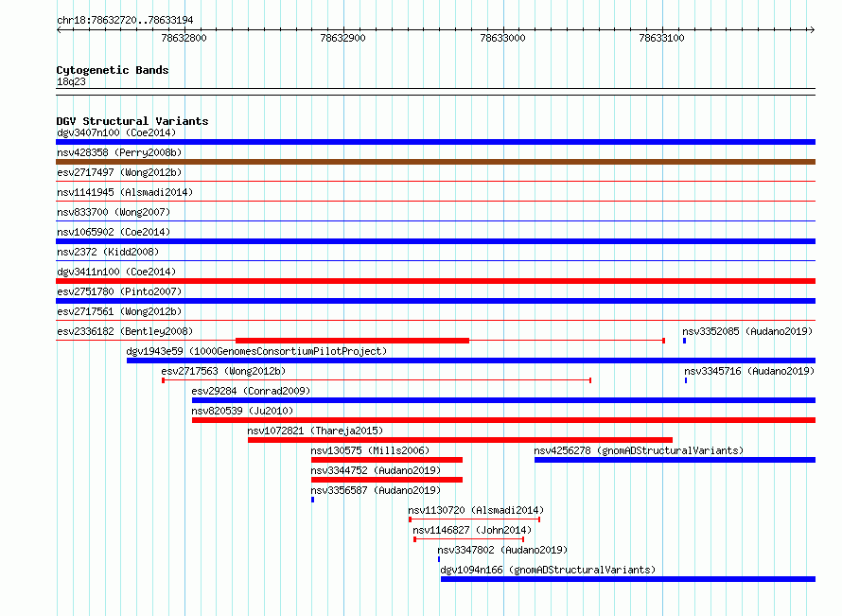Click the small blue mark under nsv3356587
Viewport: 842px width, 616px height.
pyautogui.click(x=312, y=500)
